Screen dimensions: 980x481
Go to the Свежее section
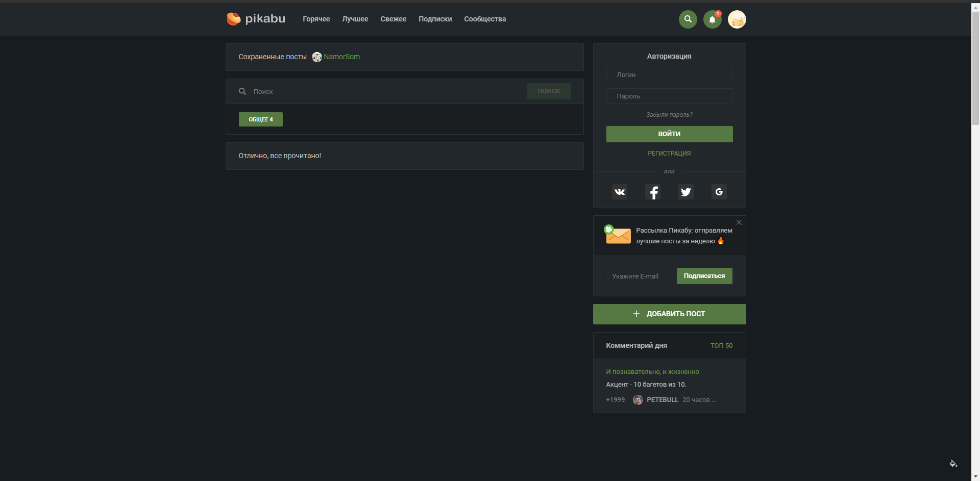[394, 19]
